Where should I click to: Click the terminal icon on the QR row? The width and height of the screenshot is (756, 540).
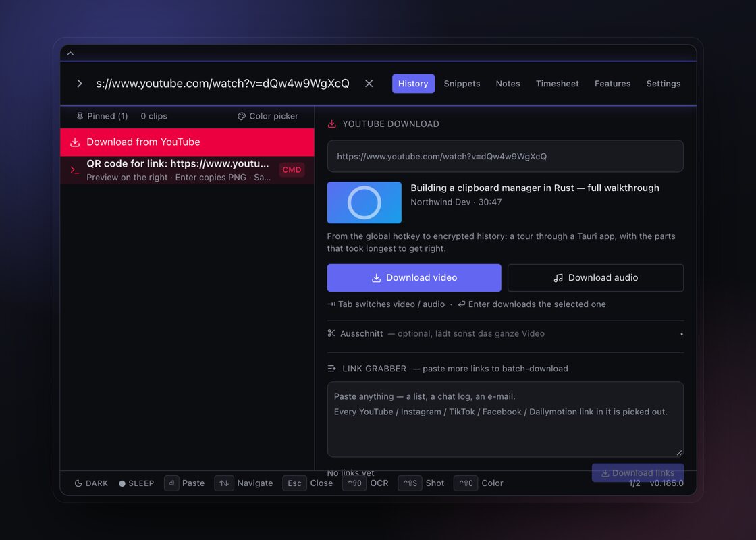coord(75,169)
